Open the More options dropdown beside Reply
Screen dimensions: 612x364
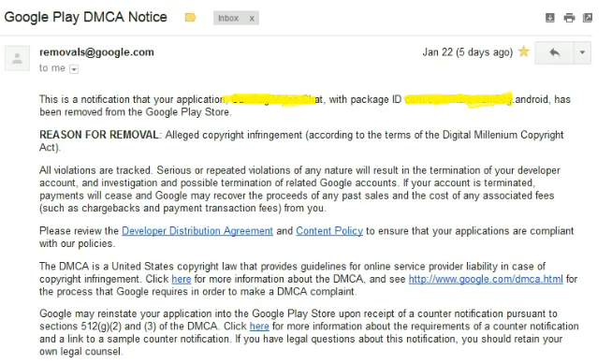tap(582, 52)
